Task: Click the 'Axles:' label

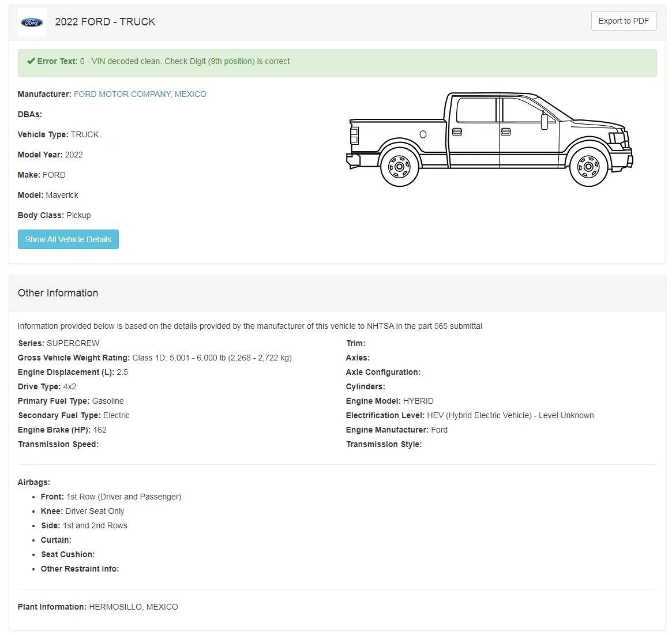Action: point(358,358)
